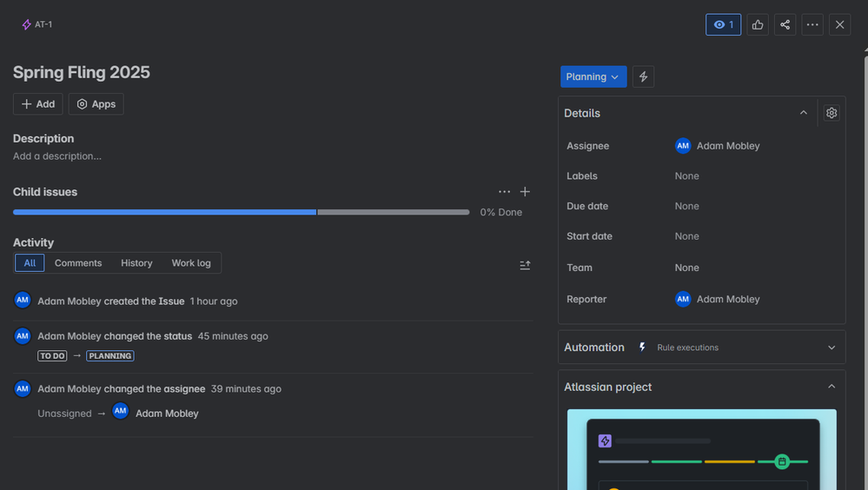The width and height of the screenshot is (868, 490).
Task: Collapse the Details panel chevron
Action: pyautogui.click(x=803, y=113)
